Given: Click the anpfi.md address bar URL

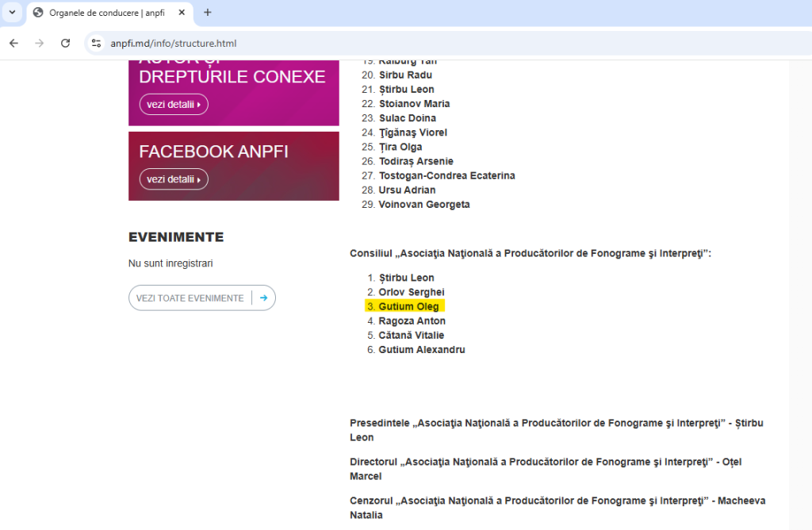Looking at the screenshot, I should (x=174, y=44).
